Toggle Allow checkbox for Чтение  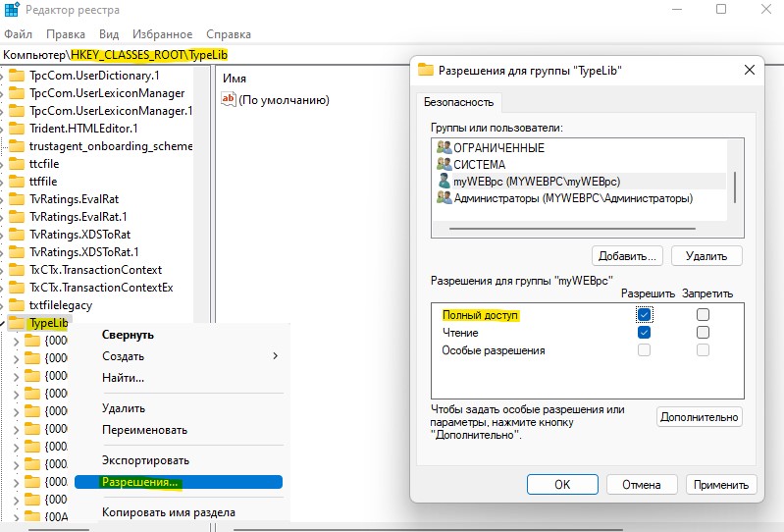644,333
